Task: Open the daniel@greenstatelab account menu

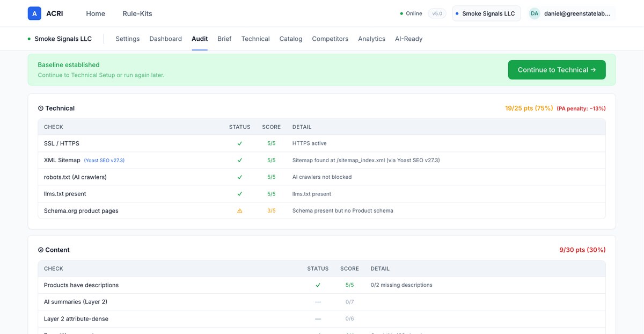Action: 571,13
